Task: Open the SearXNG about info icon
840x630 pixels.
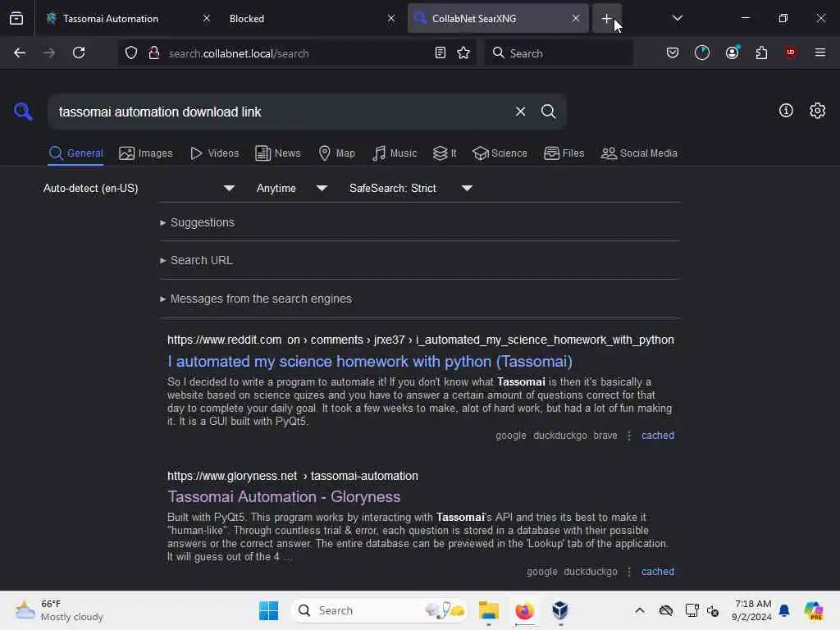Action: point(786,111)
